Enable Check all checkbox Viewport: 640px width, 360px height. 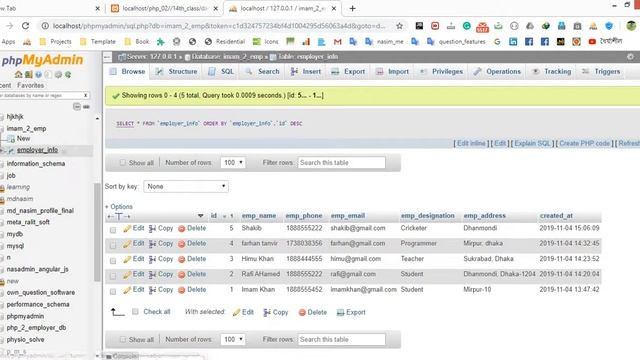[135, 312]
